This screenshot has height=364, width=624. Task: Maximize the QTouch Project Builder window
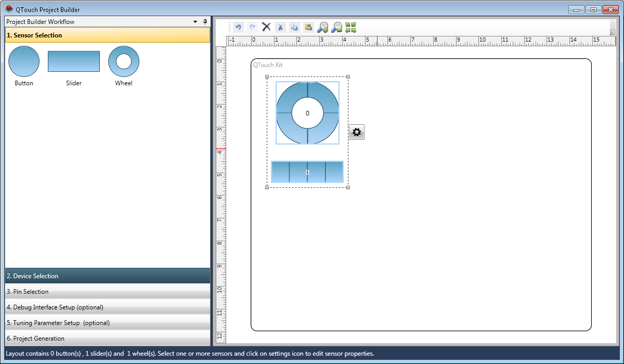click(x=593, y=9)
